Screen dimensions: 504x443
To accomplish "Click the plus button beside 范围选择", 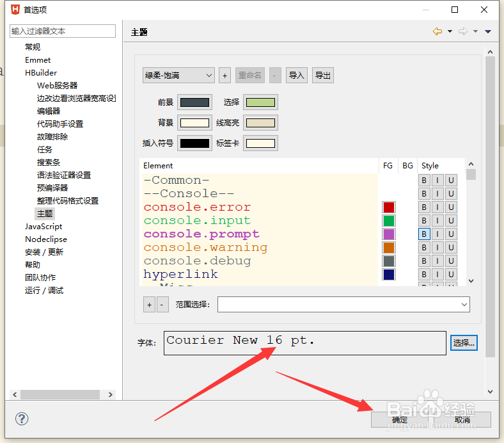I will coord(149,305).
